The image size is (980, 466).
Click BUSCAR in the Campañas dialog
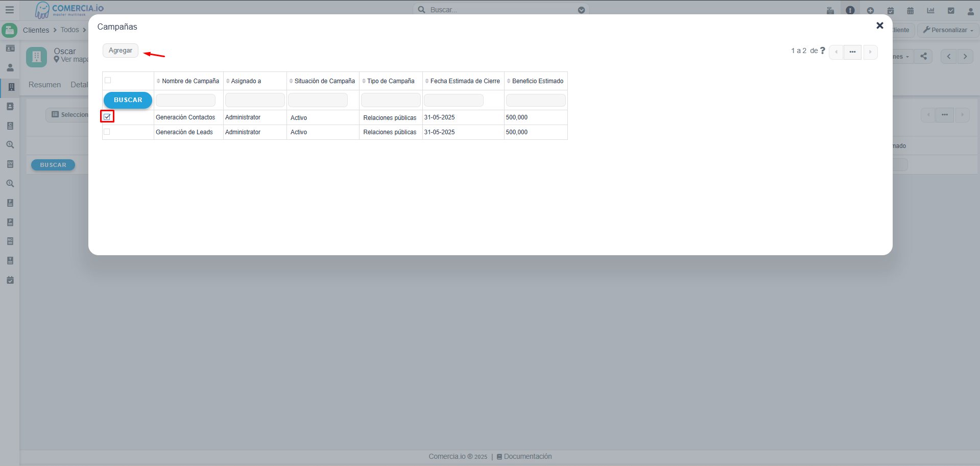pos(128,100)
